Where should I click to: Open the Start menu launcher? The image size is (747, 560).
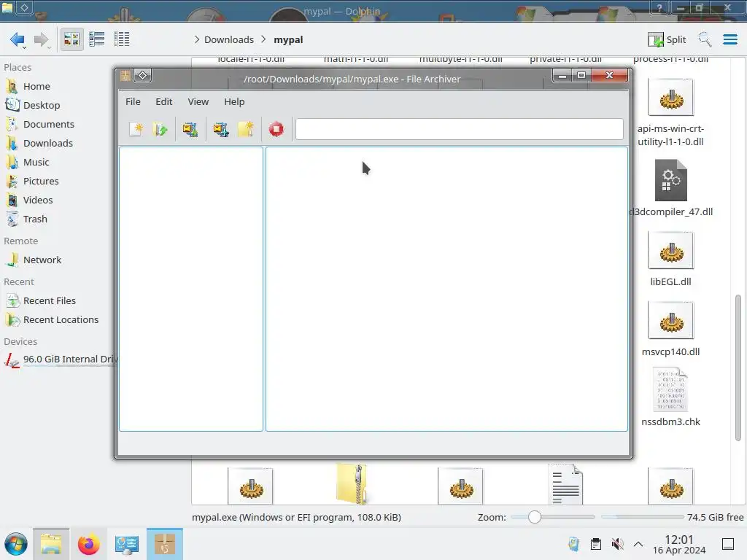tap(16, 544)
